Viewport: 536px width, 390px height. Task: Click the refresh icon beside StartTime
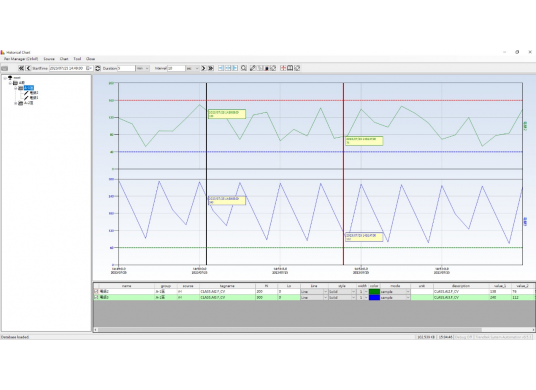tap(98, 68)
